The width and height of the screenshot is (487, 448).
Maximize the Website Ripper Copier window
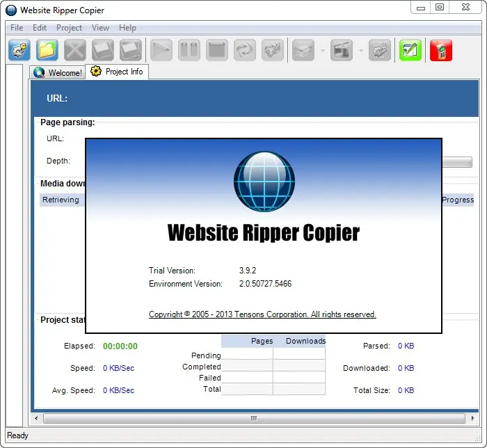440,7
